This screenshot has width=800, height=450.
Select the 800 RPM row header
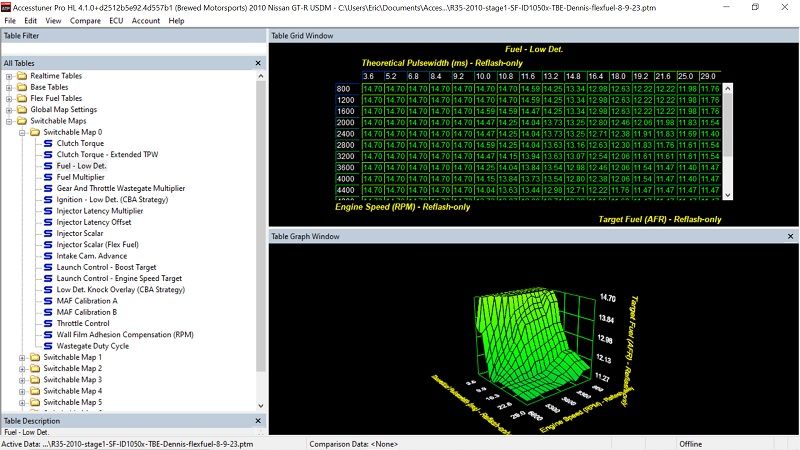tap(348, 89)
